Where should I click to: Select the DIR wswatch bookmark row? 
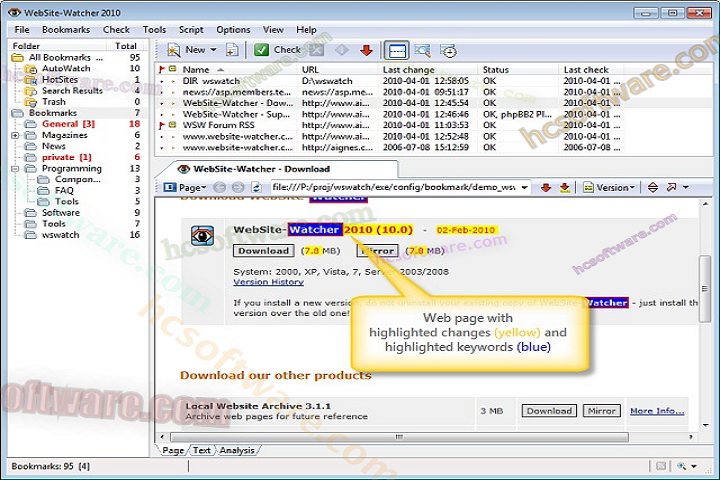click(388, 81)
